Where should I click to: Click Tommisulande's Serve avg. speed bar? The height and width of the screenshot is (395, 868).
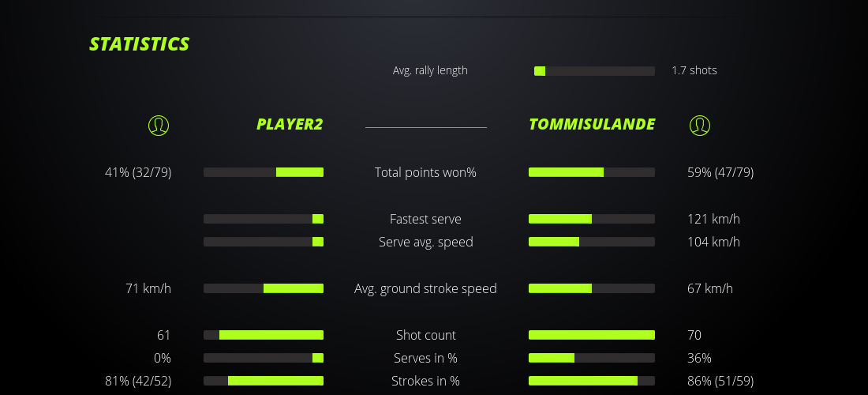pos(591,242)
